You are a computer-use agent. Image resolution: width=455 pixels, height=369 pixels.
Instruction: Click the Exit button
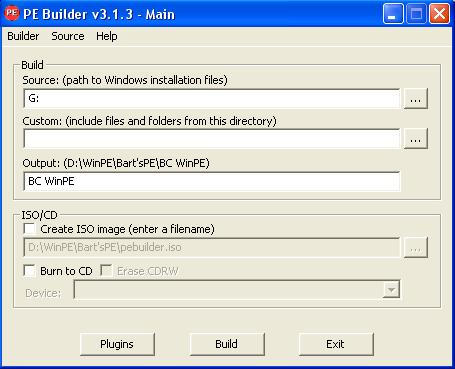coord(336,344)
